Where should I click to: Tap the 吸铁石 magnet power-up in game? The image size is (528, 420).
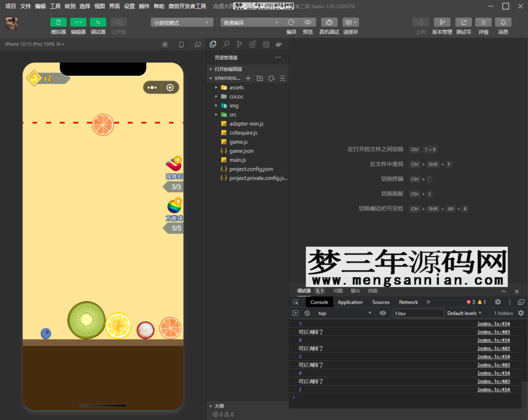[174, 165]
